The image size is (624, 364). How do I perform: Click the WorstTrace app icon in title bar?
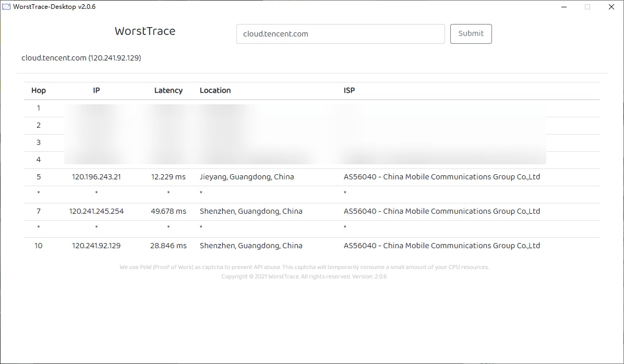(6, 7)
